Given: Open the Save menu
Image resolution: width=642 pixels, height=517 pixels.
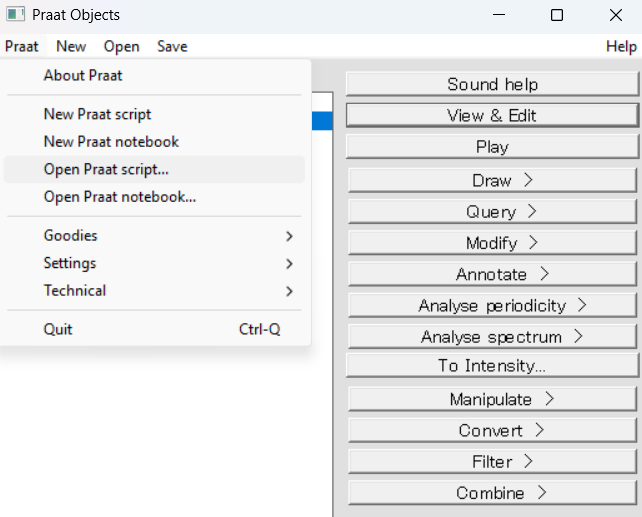Looking at the screenshot, I should tap(172, 46).
